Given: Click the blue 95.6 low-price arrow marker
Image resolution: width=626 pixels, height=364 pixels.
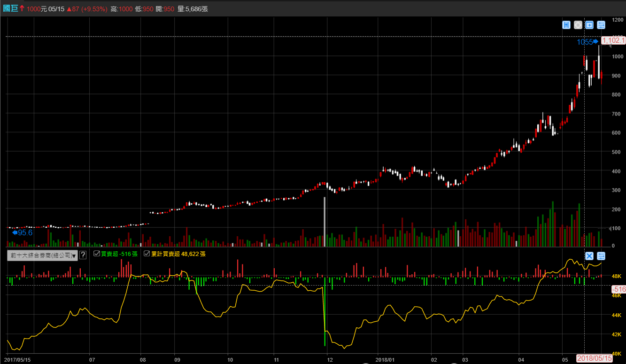Looking at the screenshot, I should (x=22, y=232).
